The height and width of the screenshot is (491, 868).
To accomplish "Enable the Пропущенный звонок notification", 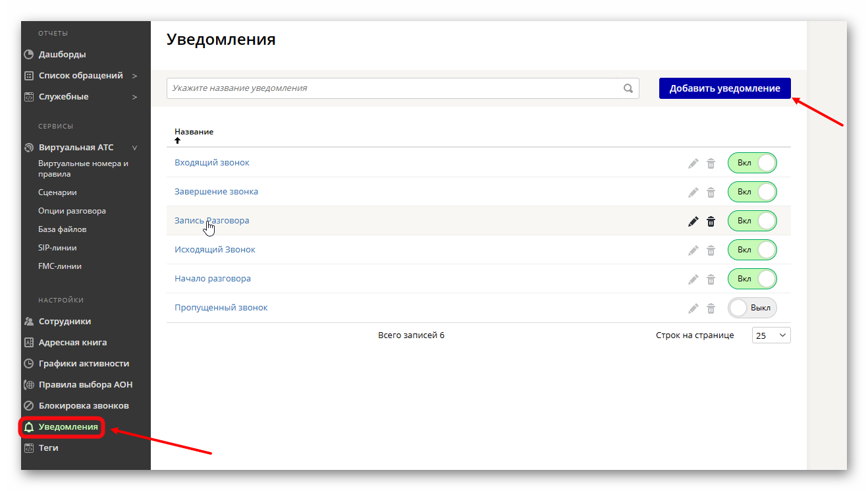I will click(x=752, y=308).
